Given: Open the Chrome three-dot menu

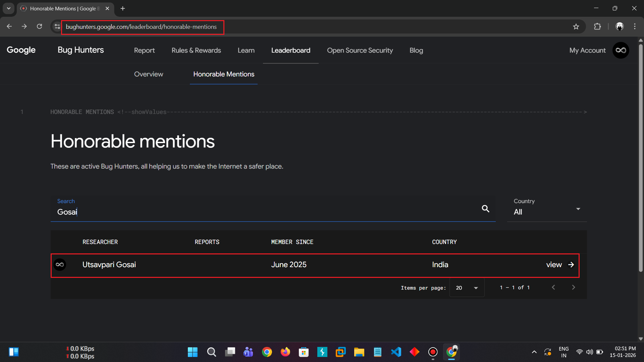Looking at the screenshot, I should tap(635, 26).
